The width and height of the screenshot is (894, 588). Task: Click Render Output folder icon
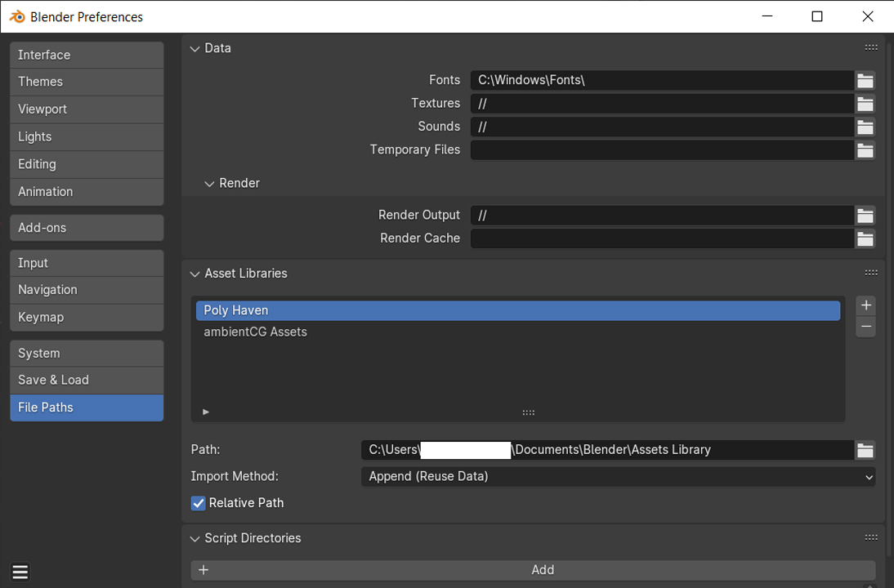coord(865,216)
